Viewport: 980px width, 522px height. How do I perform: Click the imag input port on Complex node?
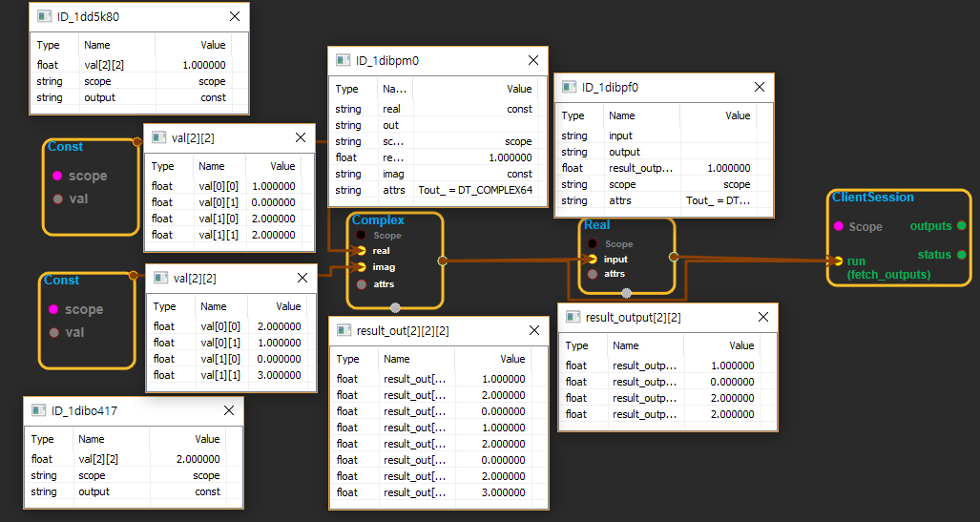click(362, 267)
